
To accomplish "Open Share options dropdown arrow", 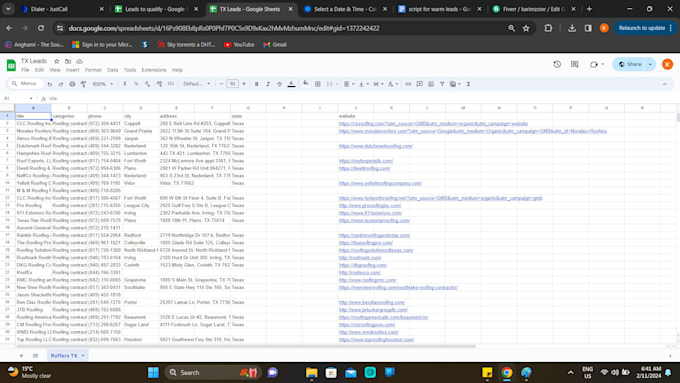I will point(650,64).
